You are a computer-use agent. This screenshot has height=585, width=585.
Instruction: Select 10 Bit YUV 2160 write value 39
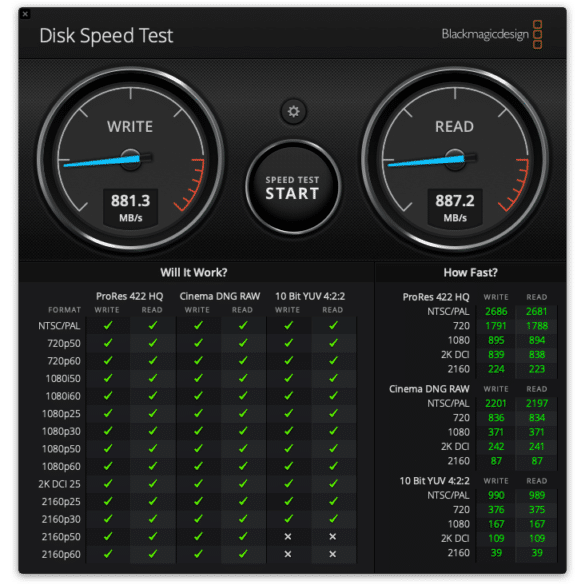(x=496, y=553)
